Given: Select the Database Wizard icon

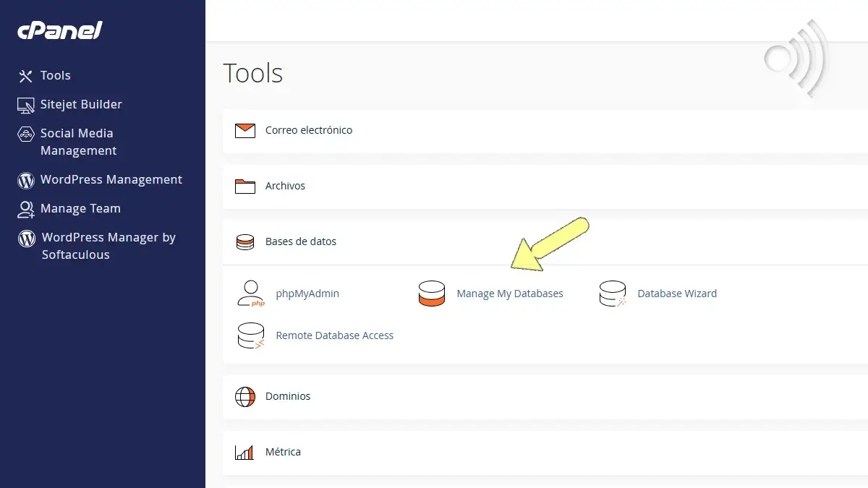Looking at the screenshot, I should [613, 293].
